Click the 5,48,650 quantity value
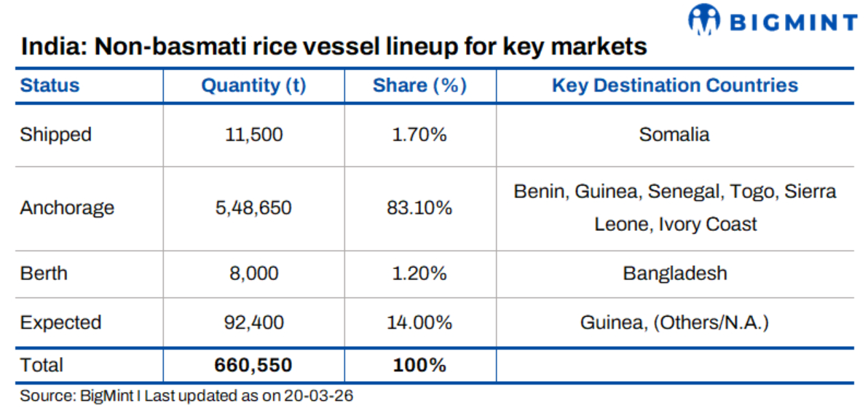This screenshot has height=416, width=868. point(253,208)
